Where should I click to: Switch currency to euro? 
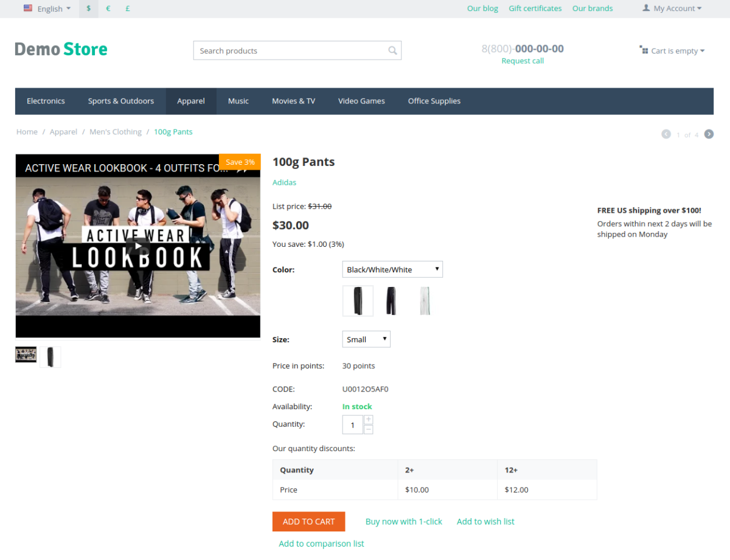coord(108,9)
